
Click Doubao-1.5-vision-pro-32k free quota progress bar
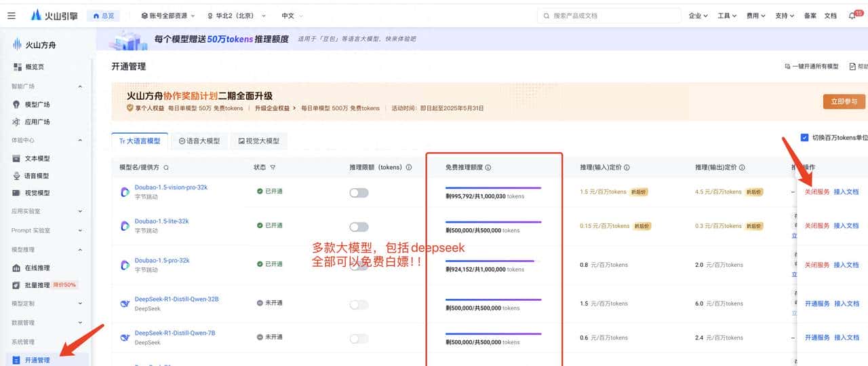(493, 187)
